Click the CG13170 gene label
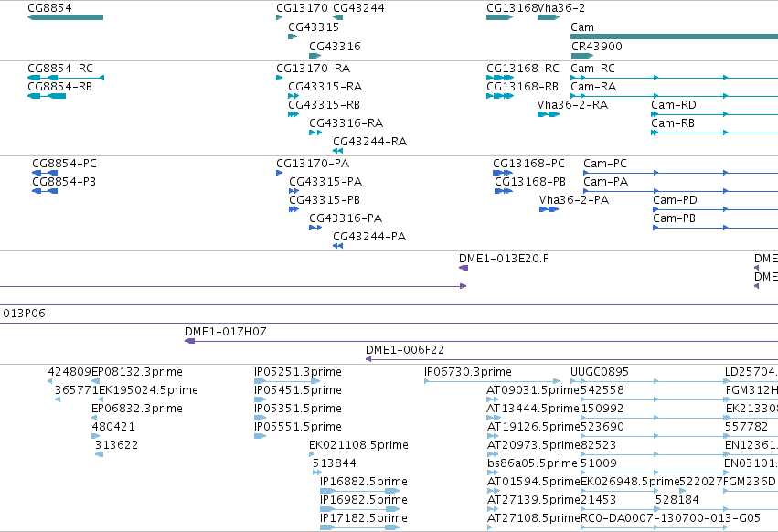 (302, 8)
